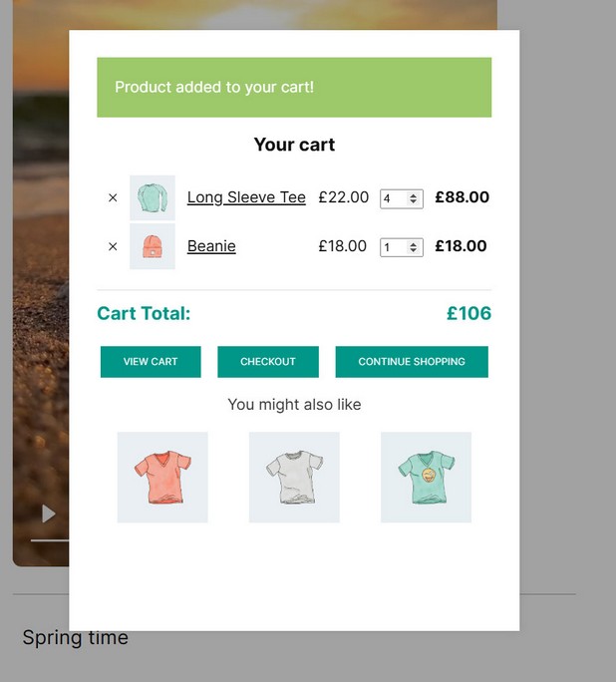Decrease Beanie quantity with down arrow
The height and width of the screenshot is (682, 616).
(415, 251)
